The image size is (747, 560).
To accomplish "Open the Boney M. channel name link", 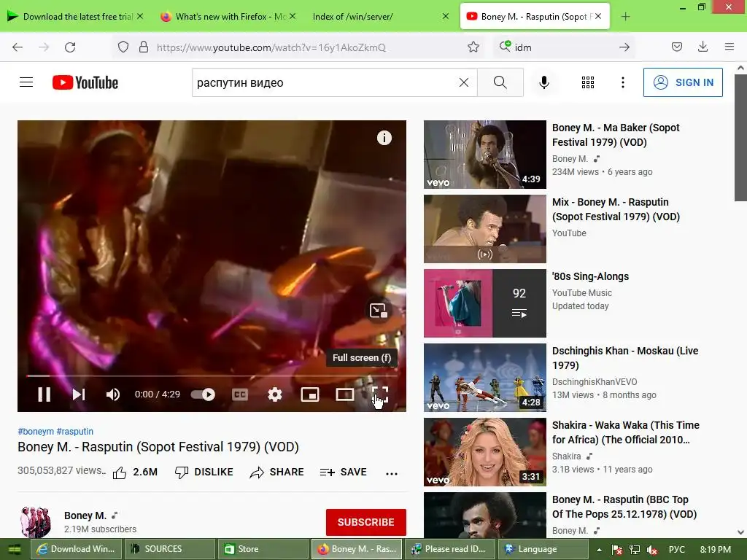I will click(85, 516).
